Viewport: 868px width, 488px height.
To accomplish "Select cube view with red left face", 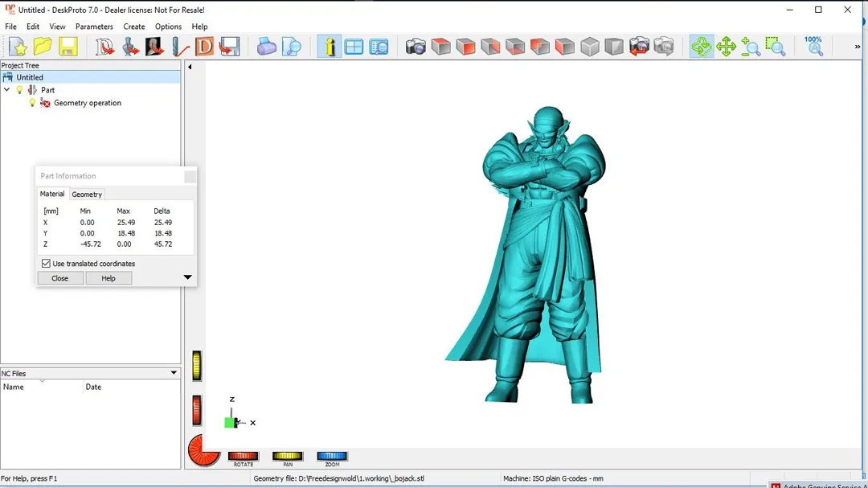I will point(565,47).
